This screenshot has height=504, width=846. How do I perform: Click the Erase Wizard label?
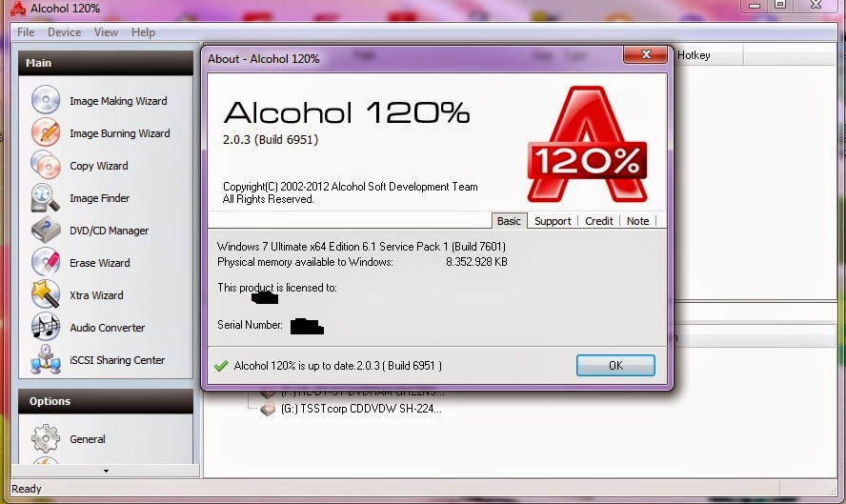[100, 263]
